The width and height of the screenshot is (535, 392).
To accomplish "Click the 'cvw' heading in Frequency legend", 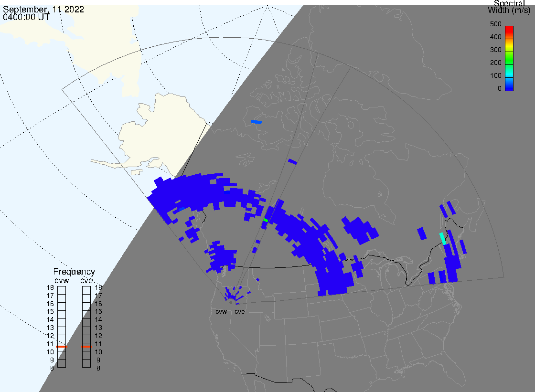I will coord(62,281).
